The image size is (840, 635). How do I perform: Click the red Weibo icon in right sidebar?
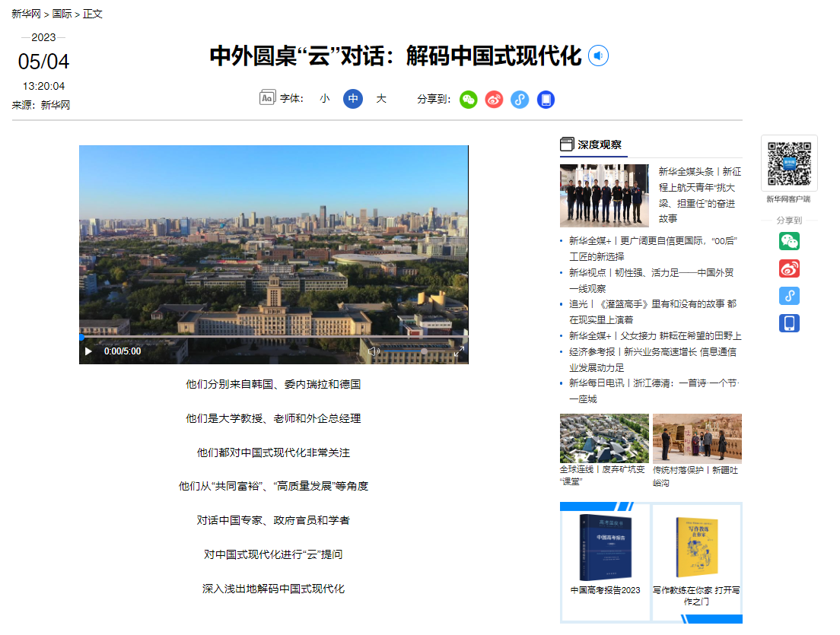coord(789,268)
